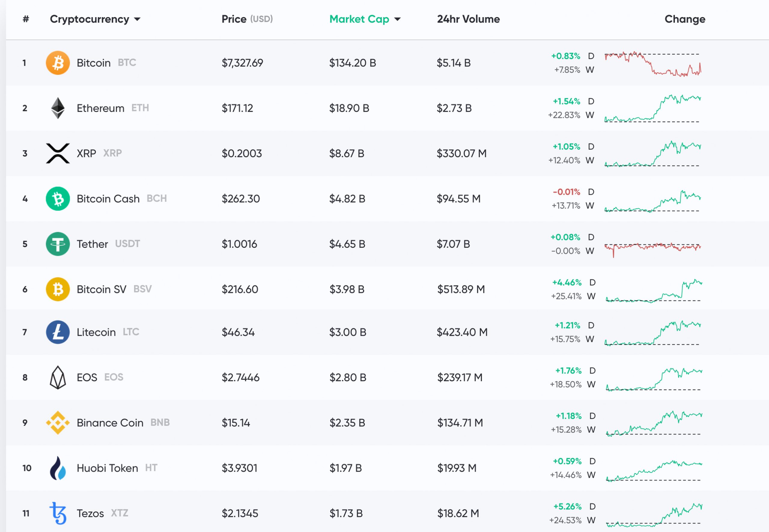769x532 pixels.
Task: Click Tether price $1.0016
Action: click(x=239, y=244)
